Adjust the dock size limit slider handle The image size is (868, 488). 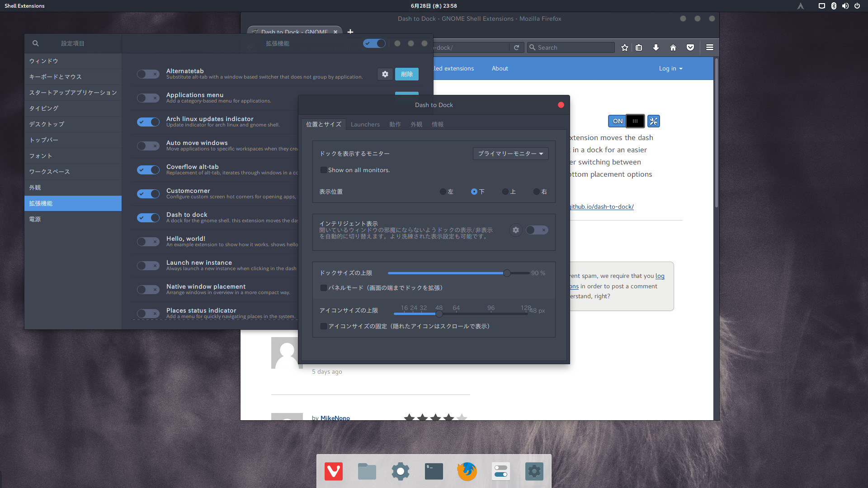tap(507, 273)
